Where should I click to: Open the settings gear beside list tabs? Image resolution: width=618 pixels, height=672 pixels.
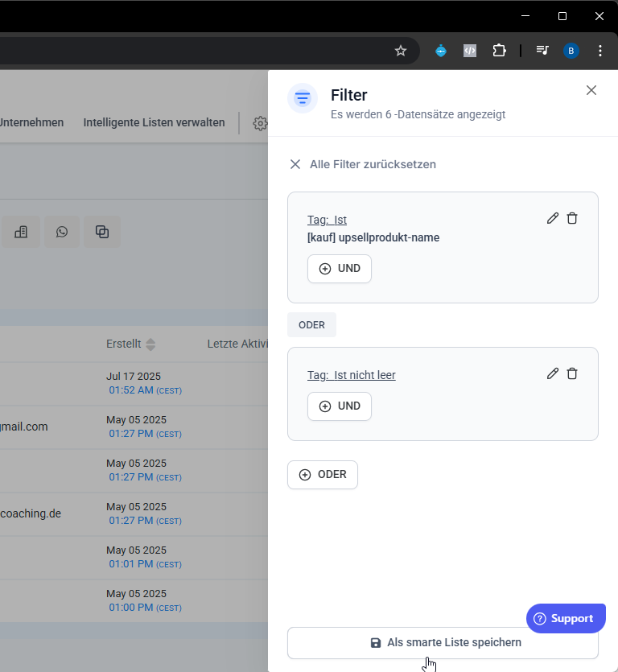coord(260,123)
